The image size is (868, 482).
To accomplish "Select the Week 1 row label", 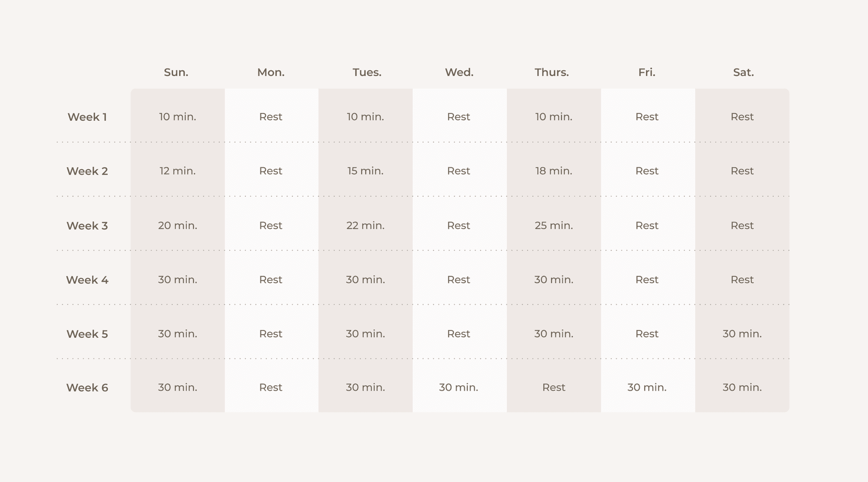I will (87, 117).
